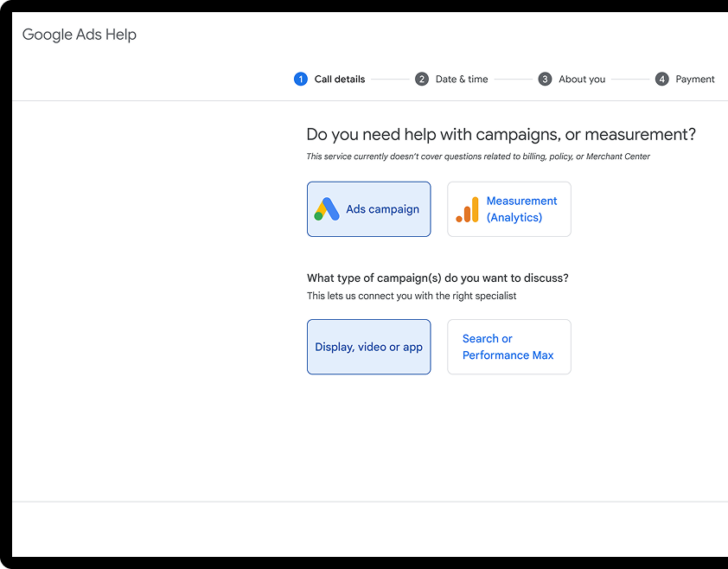The image size is (728, 569).
Task: Click the orange Analytics bar chart icon
Action: [467, 209]
